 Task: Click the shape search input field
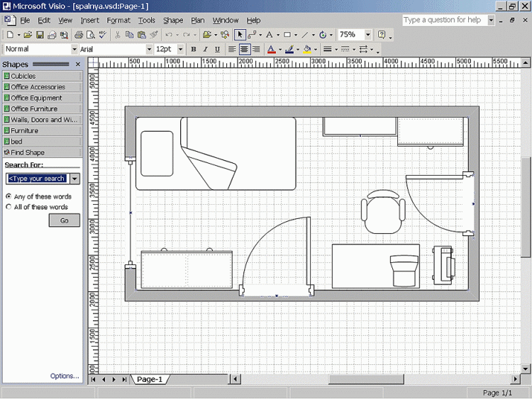pyautogui.click(x=38, y=179)
